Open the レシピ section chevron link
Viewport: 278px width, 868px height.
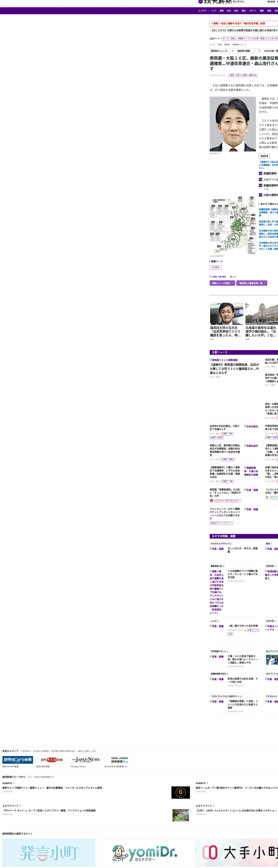coord(215,621)
